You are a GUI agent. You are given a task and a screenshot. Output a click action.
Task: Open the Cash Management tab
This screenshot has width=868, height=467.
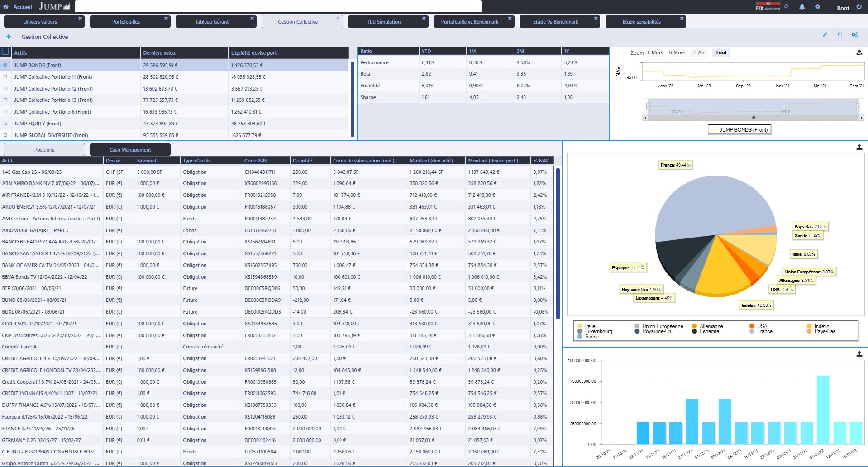tap(130, 150)
